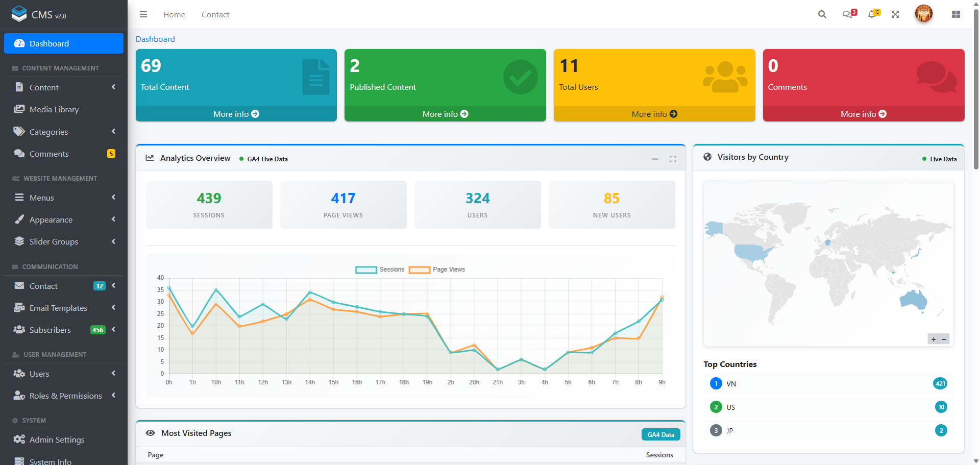Click the grid apps icon in navbar
980x465 pixels.
pyautogui.click(x=956, y=14)
